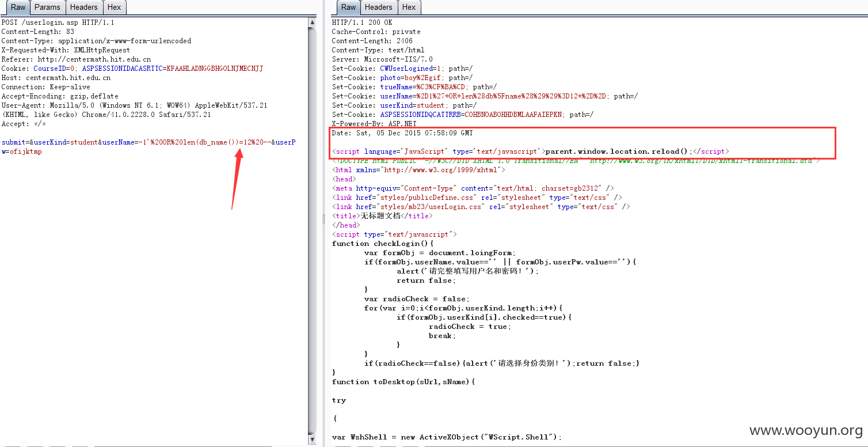
Task: Click the Set-Cookie userName injection line
Action: point(485,96)
